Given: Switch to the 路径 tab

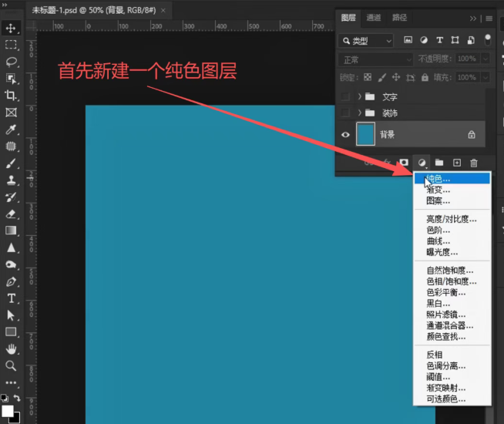Looking at the screenshot, I should click(399, 18).
